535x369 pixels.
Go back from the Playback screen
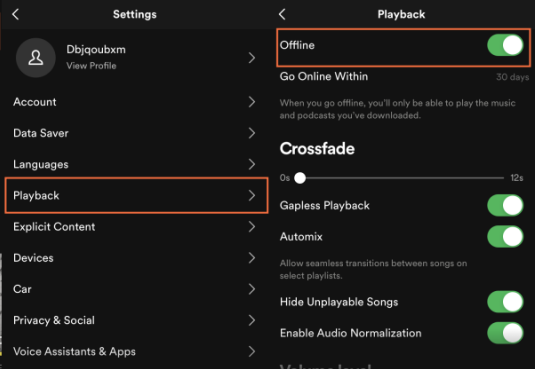pos(282,14)
